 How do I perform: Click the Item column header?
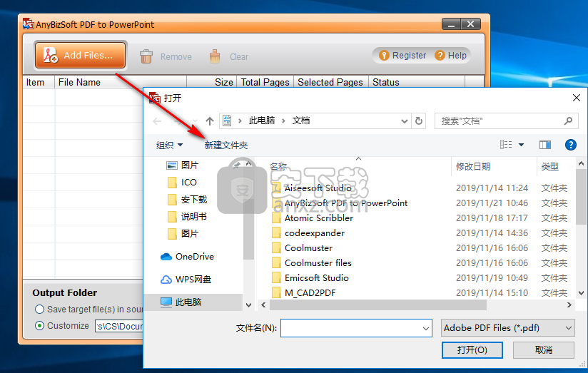tap(39, 82)
